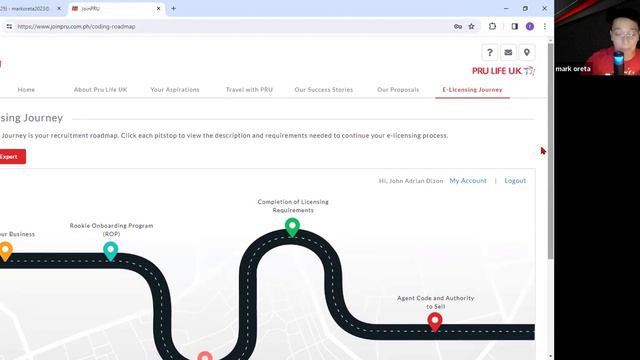This screenshot has height=360, width=640.
Task: Open a new browser tab
Action: (x=173, y=8)
